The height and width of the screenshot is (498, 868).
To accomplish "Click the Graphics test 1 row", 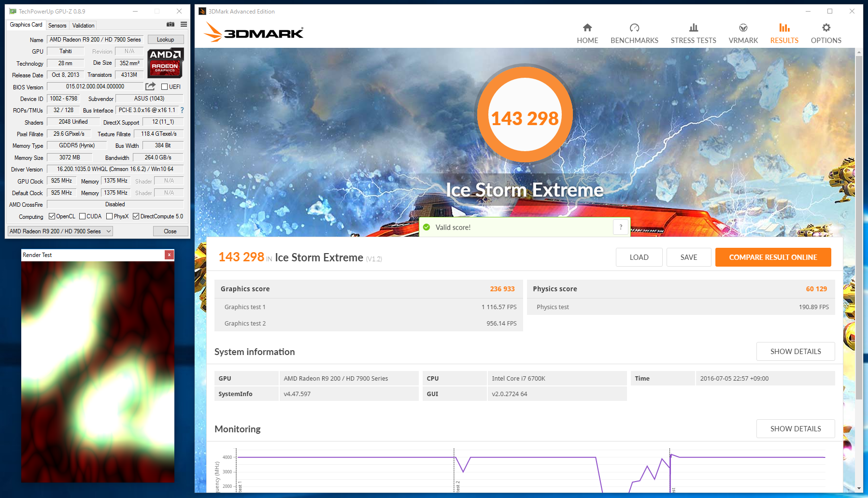I will [369, 307].
